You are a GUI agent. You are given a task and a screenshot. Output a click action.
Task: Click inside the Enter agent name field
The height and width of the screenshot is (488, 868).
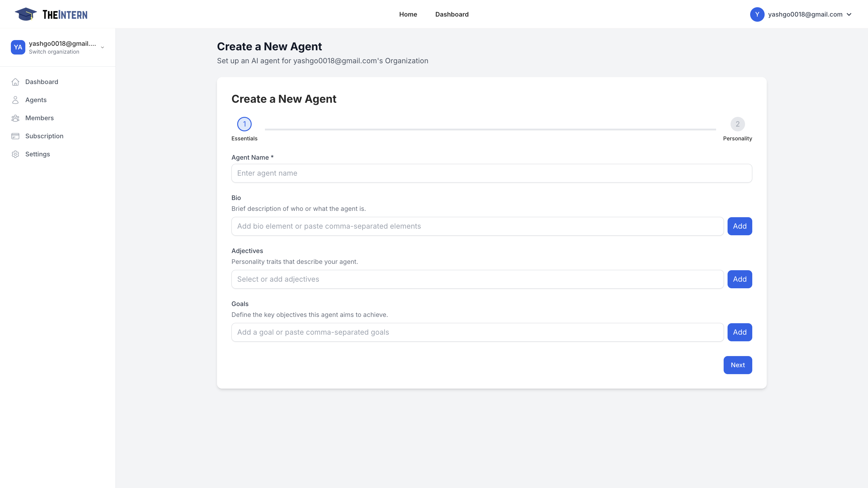coord(492,173)
